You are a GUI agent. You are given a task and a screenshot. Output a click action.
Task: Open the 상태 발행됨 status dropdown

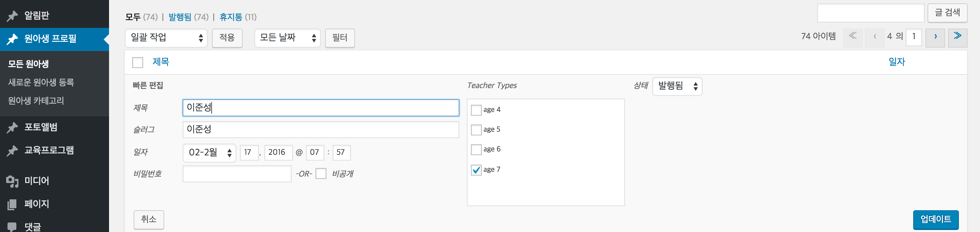point(677,86)
